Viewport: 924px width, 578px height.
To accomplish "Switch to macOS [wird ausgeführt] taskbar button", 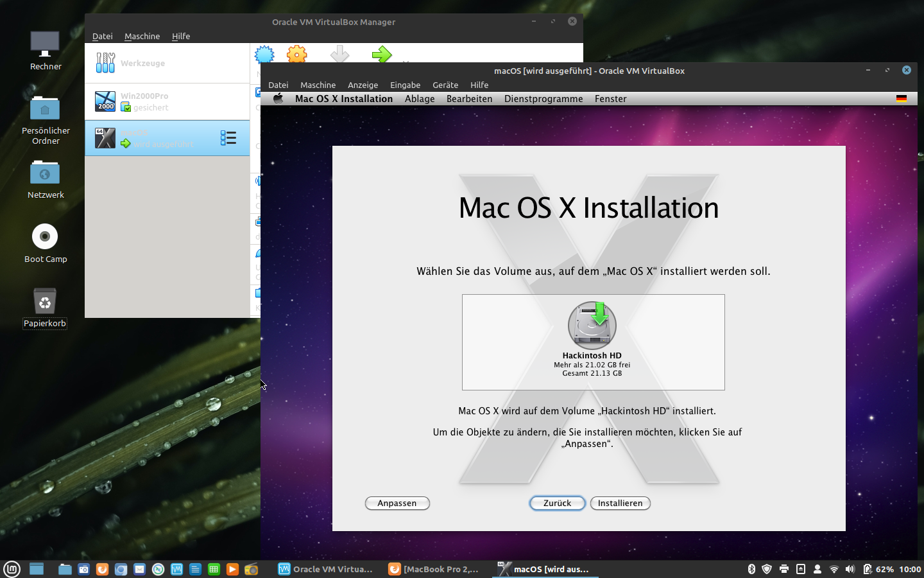I will coord(545,569).
